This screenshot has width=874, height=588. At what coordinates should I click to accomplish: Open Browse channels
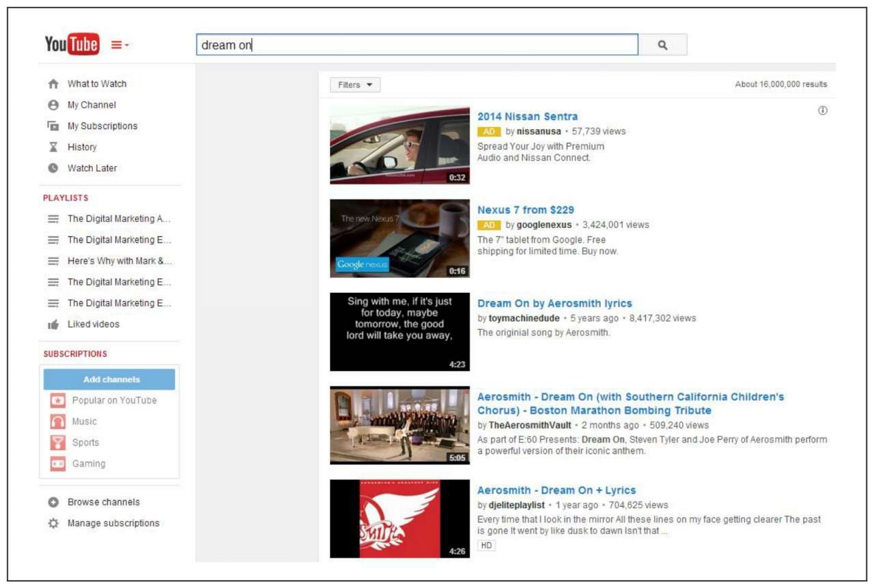pyautogui.click(x=103, y=503)
